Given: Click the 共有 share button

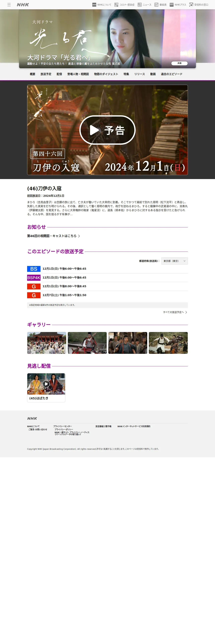Looking at the screenshot, I should tap(180, 63).
